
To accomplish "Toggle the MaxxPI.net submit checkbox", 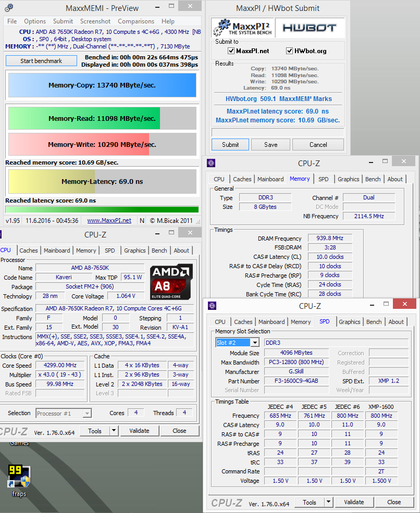I will point(231,51).
